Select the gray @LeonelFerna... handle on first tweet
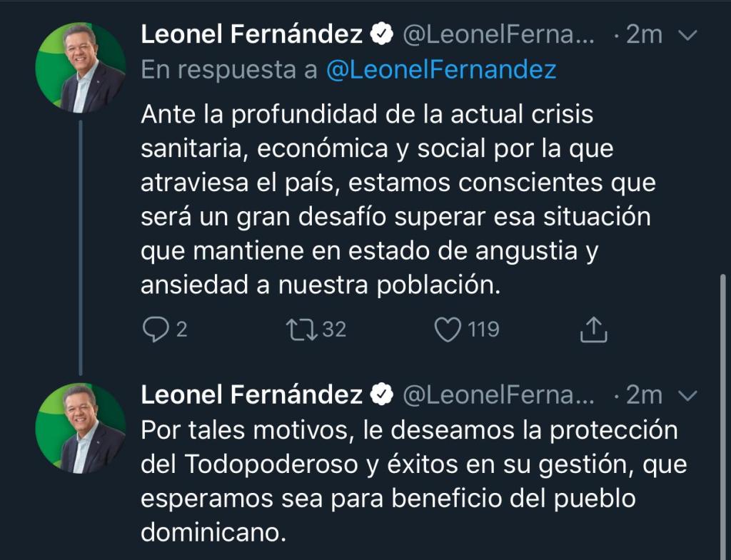731x560 pixels. point(498,34)
